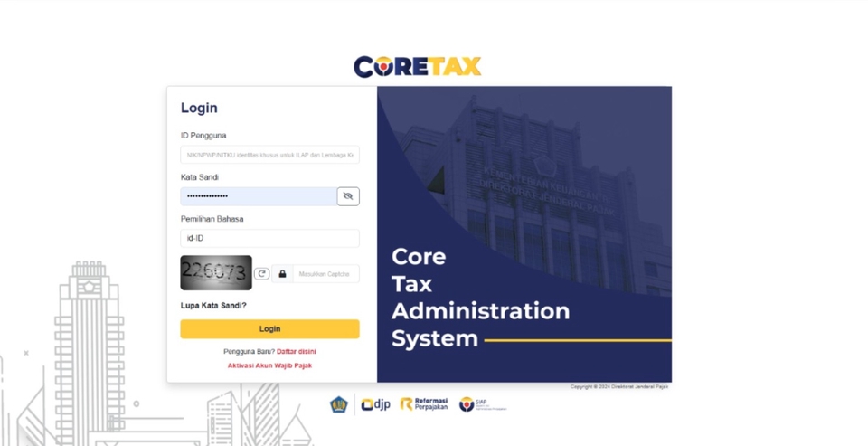
Task: Click the Reformasi Perpajakan logo
Action: point(424,404)
